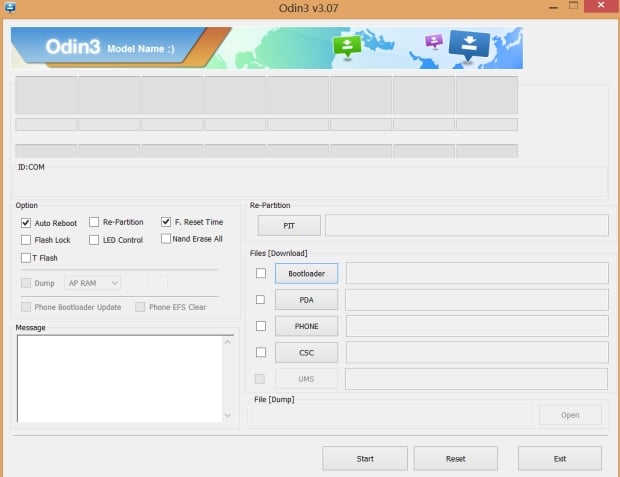Click the disabled Dump checkbox
Viewport: 620px width, 477px height.
(26, 283)
